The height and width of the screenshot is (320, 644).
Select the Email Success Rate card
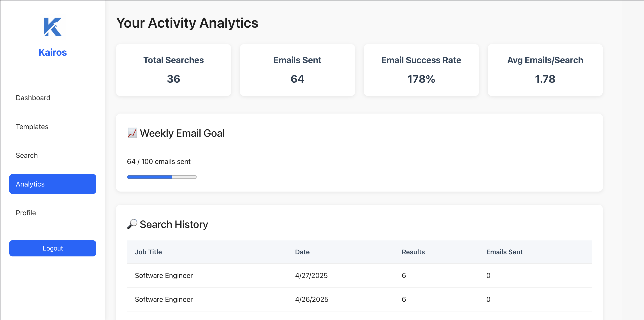(421, 70)
